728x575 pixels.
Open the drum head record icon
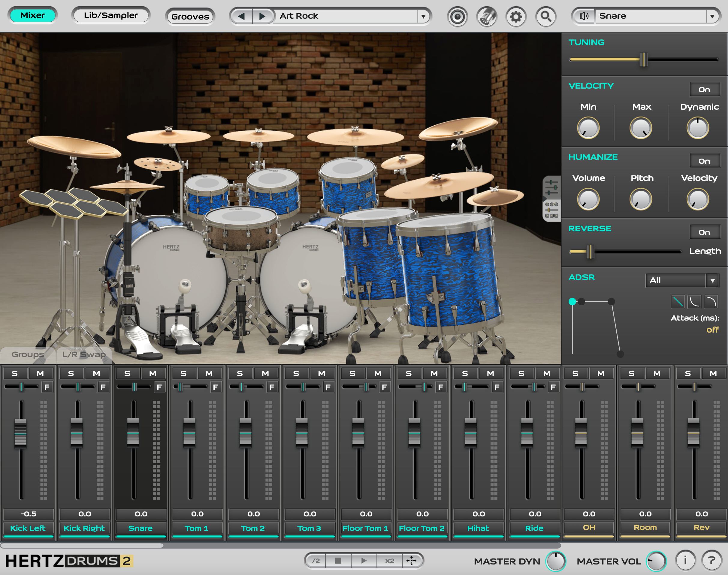pos(458,16)
